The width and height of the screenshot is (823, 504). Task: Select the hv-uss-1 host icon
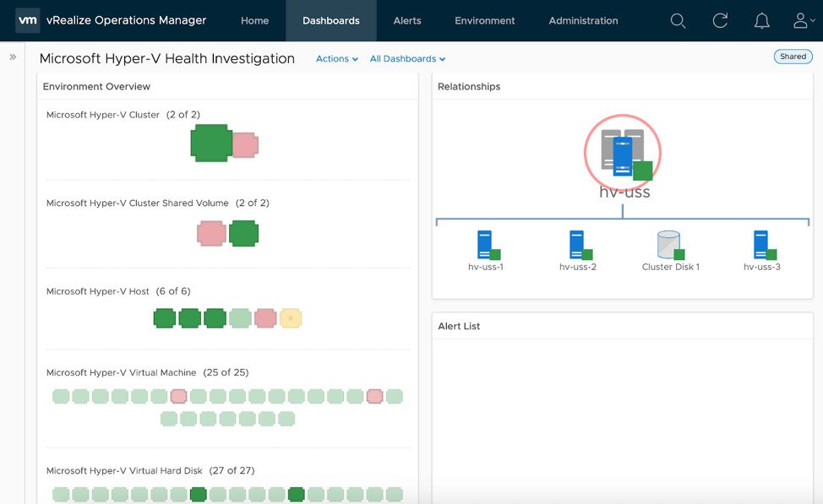(488, 245)
